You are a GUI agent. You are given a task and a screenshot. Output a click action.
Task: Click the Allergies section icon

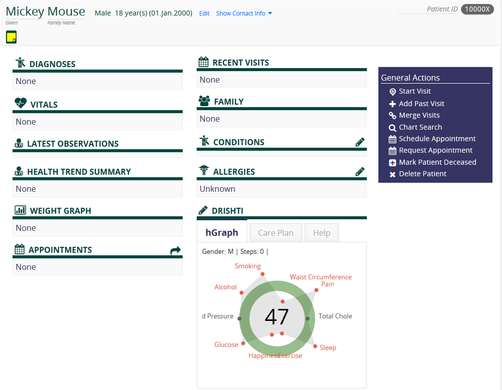click(x=204, y=170)
